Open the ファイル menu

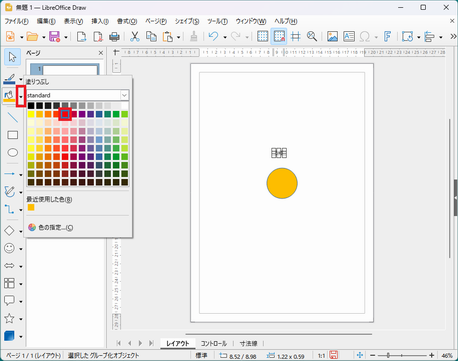pyautogui.click(x=16, y=21)
